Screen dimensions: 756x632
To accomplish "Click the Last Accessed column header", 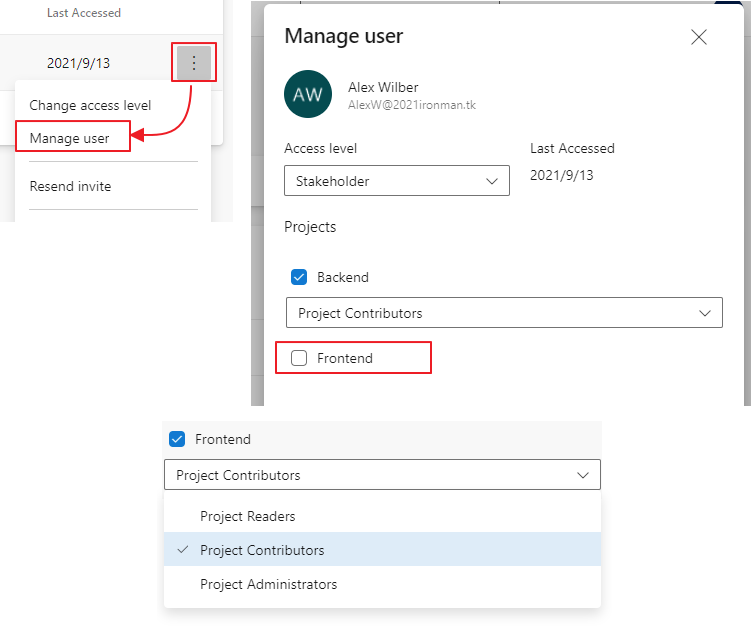I will [x=84, y=13].
